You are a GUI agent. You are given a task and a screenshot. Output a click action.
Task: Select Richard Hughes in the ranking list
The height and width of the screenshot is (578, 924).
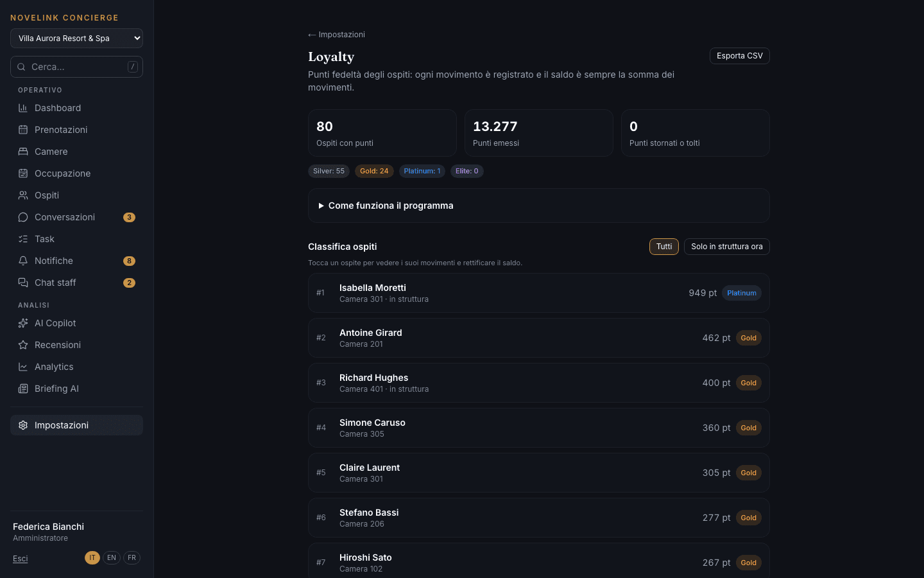[x=539, y=383]
